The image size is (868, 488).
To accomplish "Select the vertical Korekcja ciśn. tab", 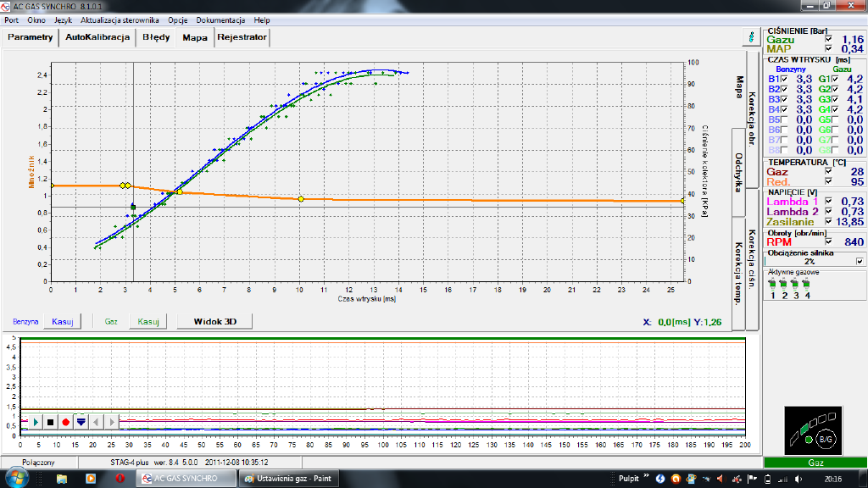I will [x=753, y=259].
